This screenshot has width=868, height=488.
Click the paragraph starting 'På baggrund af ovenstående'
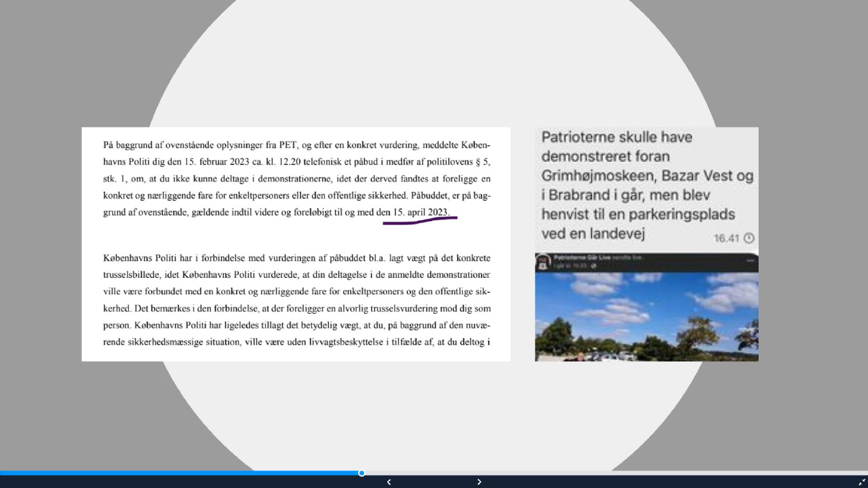point(297,178)
